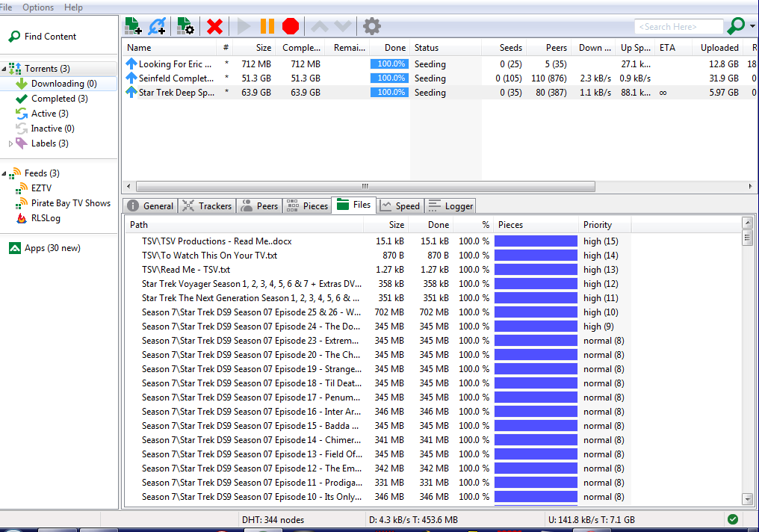Collapse the Feeds tree section
Image resolution: width=759 pixels, height=532 pixels.
tap(4, 174)
